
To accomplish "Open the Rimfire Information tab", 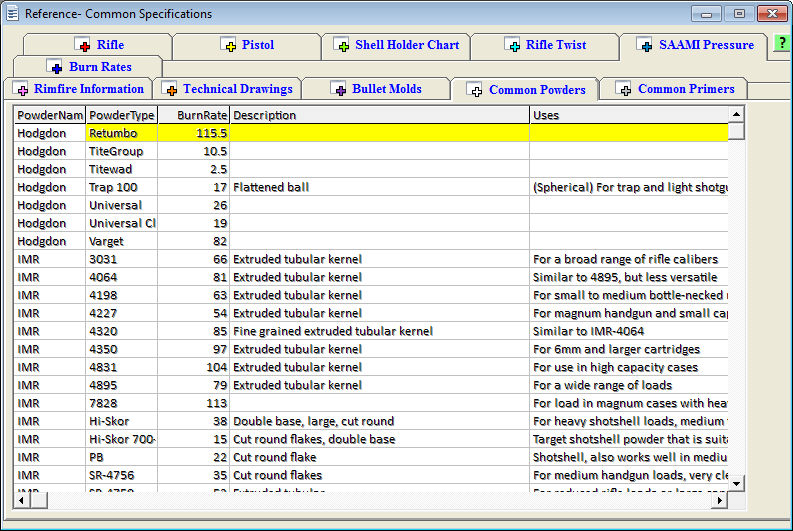I will point(77,89).
